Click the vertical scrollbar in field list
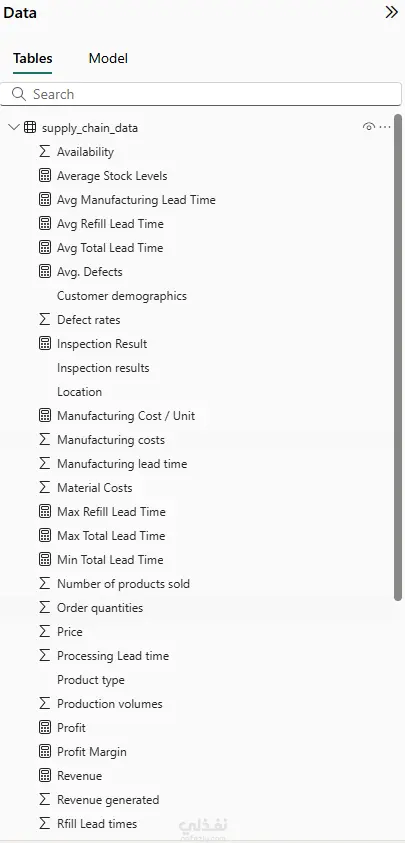 pyautogui.click(x=398, y=358)
